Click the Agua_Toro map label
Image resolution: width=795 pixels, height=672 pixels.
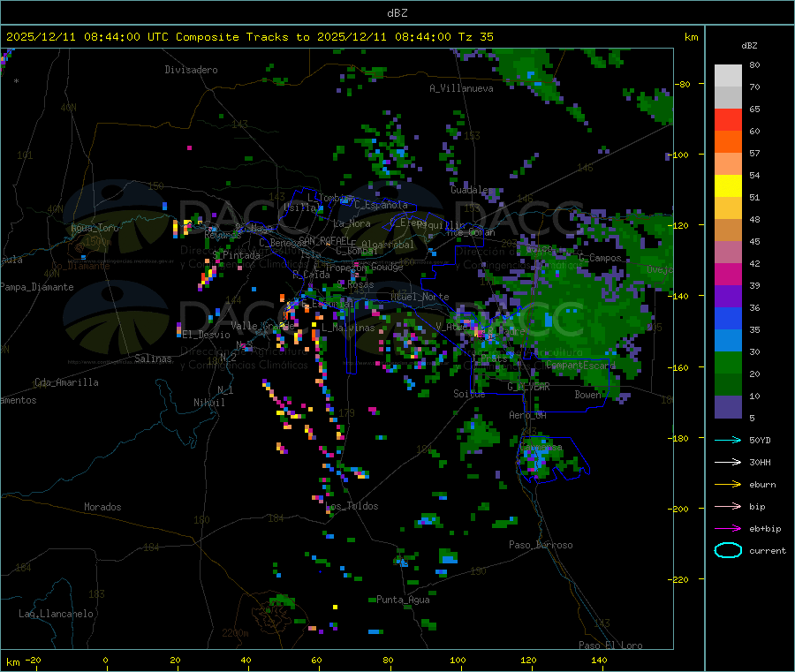[x=95, y=228]
